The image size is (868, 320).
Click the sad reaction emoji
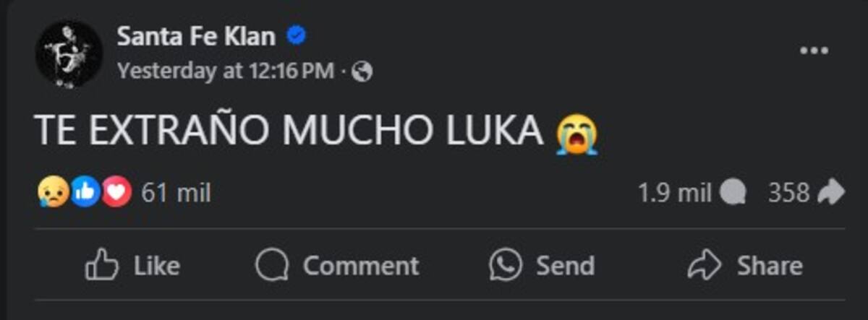pos(54,193)
